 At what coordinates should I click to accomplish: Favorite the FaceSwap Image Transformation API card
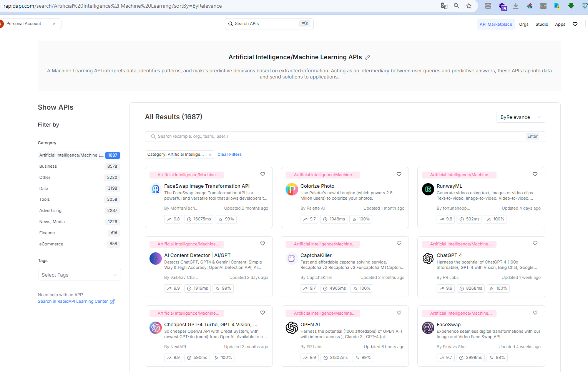click(x=263, y=174)
